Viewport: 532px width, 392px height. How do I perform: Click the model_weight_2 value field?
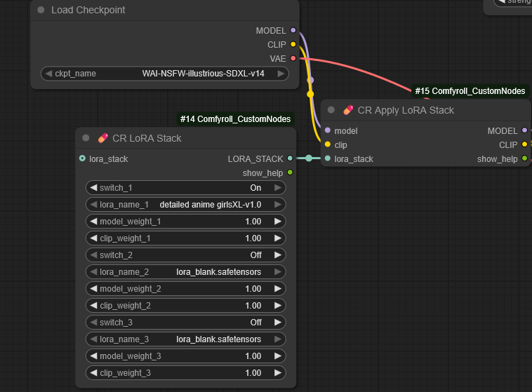[x=186, y=289]
